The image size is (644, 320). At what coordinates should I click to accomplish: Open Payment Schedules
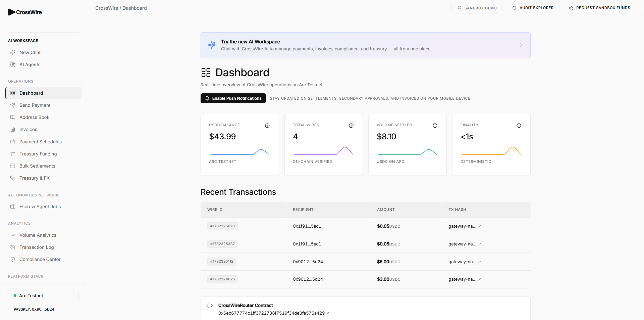43,142
